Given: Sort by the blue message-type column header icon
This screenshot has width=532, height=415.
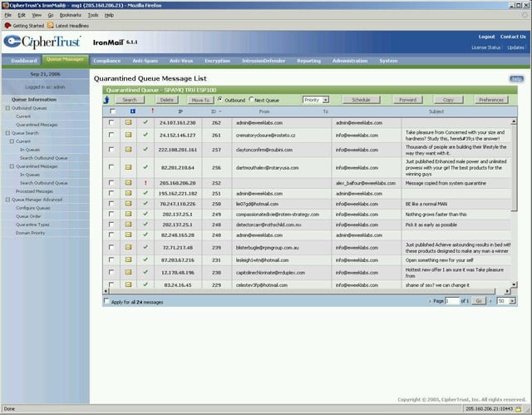Looking at the screenshot, I should pos(133,111).
